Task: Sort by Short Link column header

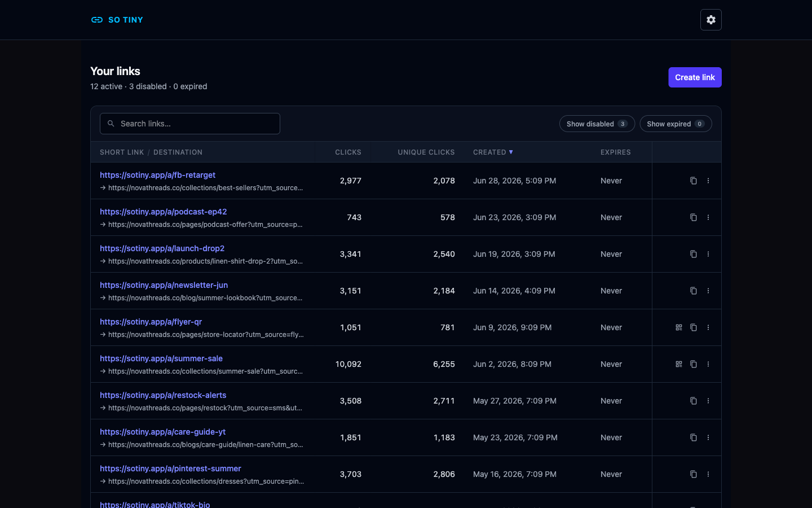Action: tap(122, 152)
